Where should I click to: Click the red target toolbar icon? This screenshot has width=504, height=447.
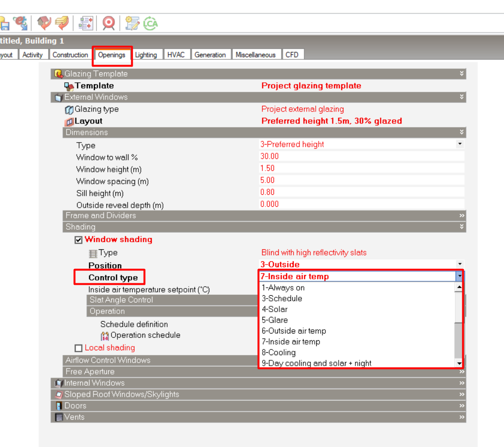108,23
